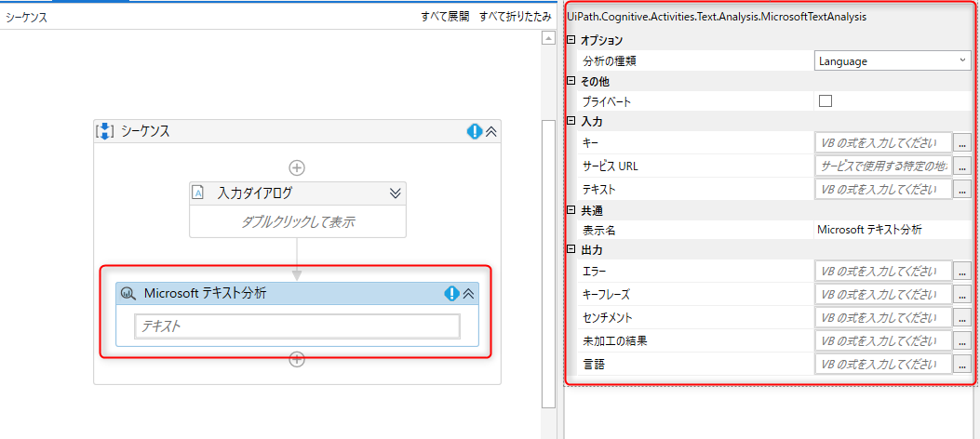Screen dimensions: 980x439
Task: Click the designer scrollbar up arrow
Action: point(548,39)
